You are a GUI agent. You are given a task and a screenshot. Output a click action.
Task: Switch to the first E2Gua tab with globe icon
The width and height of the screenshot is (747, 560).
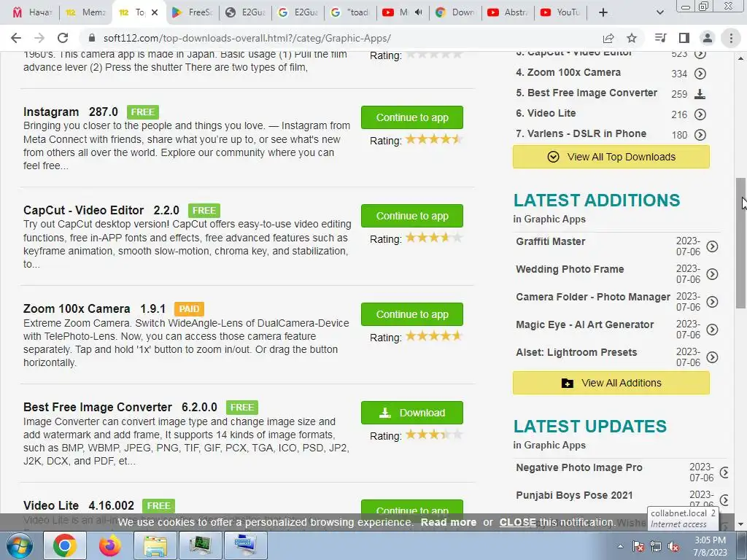coord(245,12)
